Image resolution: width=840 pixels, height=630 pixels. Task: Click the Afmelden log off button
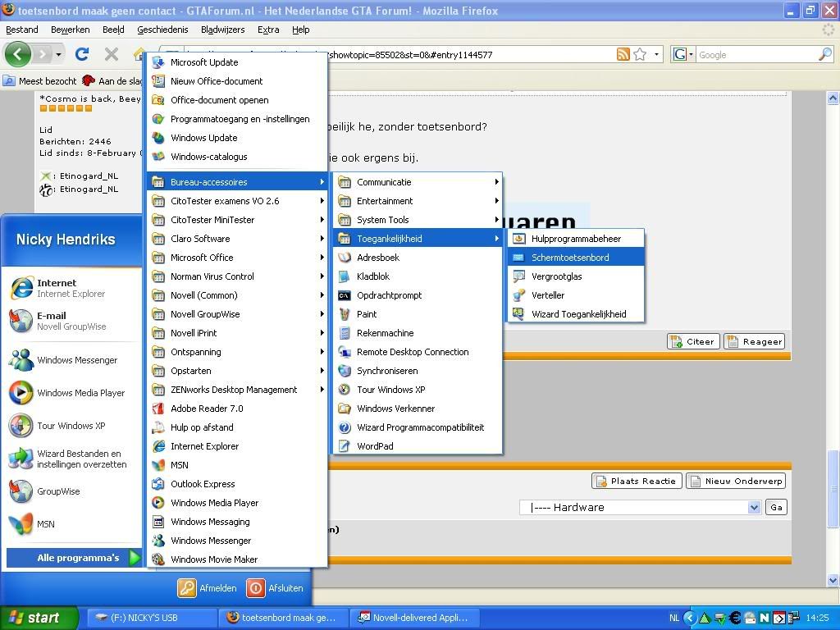click(x=208, y=588)
